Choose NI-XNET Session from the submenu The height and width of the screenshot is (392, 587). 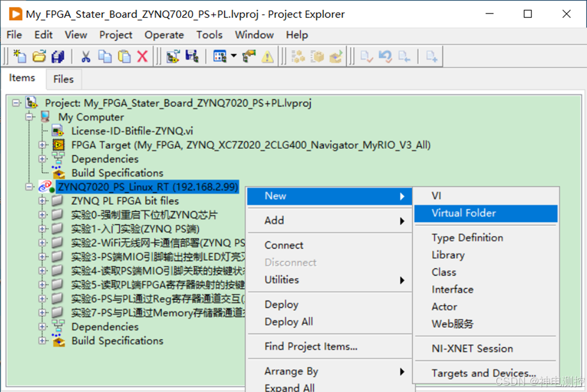[x=485, y=349]
